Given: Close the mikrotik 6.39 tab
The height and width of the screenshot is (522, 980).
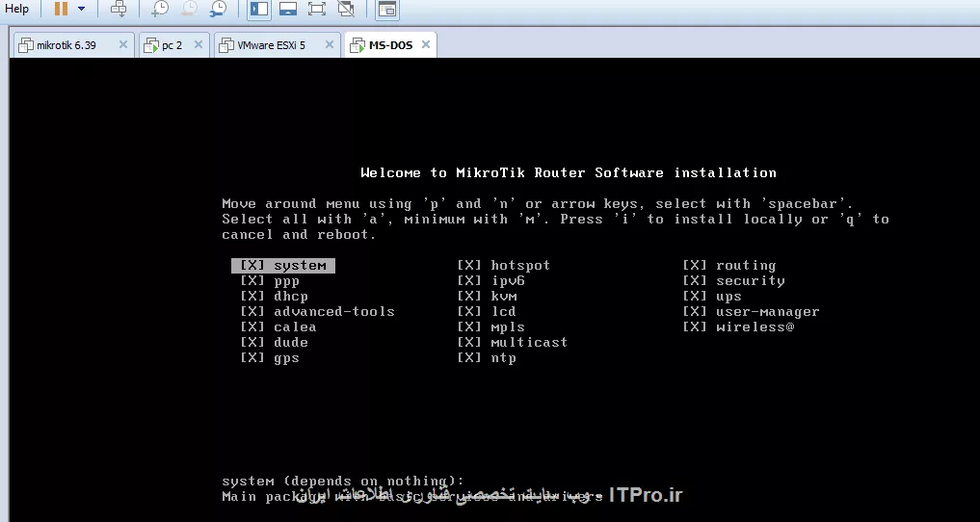Looking at the screenshot, I should coord(123,44).
